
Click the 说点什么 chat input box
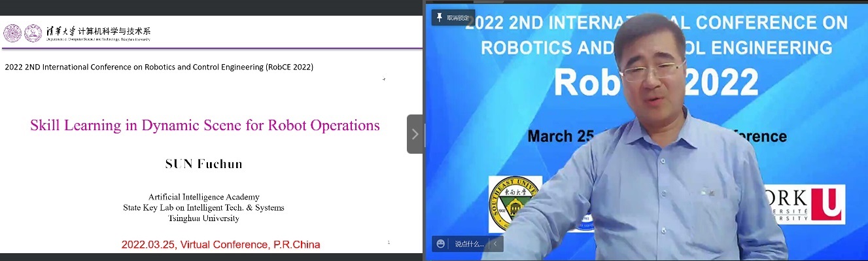(470, 244)
